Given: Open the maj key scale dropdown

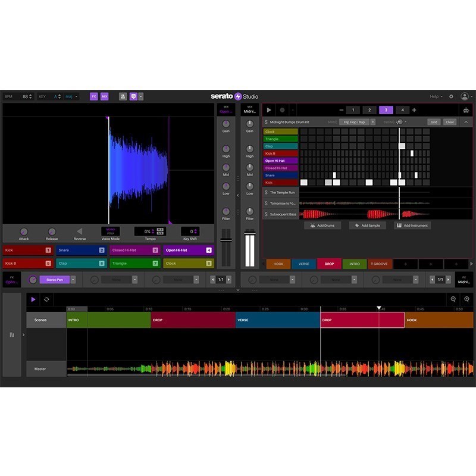Looking at the screenshot, I should point(71,96).
